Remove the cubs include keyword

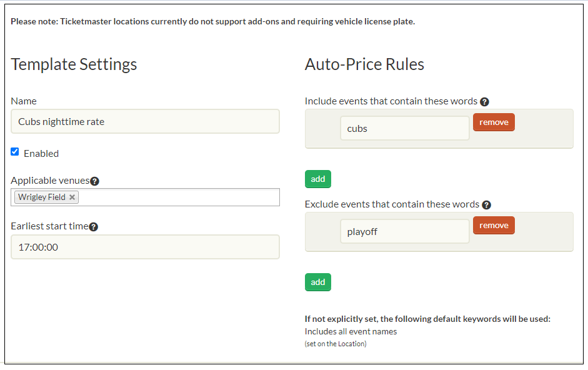tap(494, 122)
